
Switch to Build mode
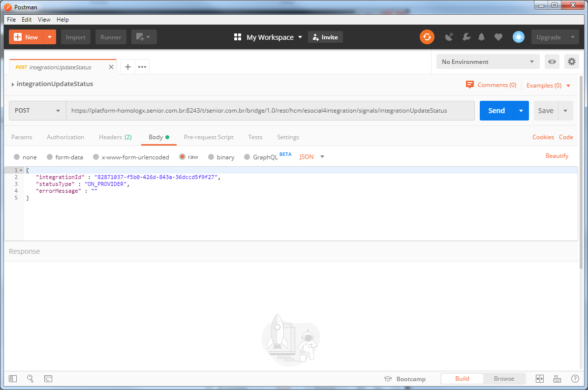click(x=462, y=378)
